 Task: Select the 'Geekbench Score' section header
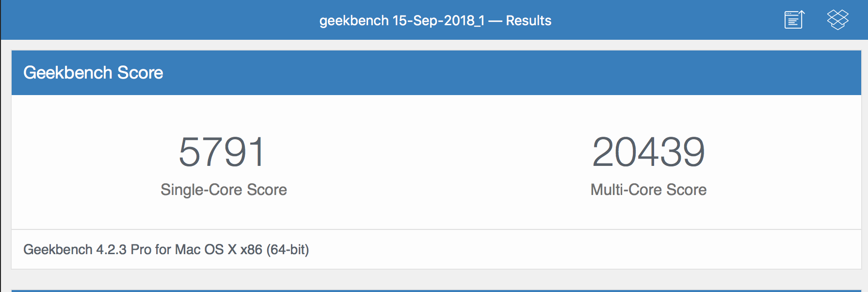tap(93, 73)
